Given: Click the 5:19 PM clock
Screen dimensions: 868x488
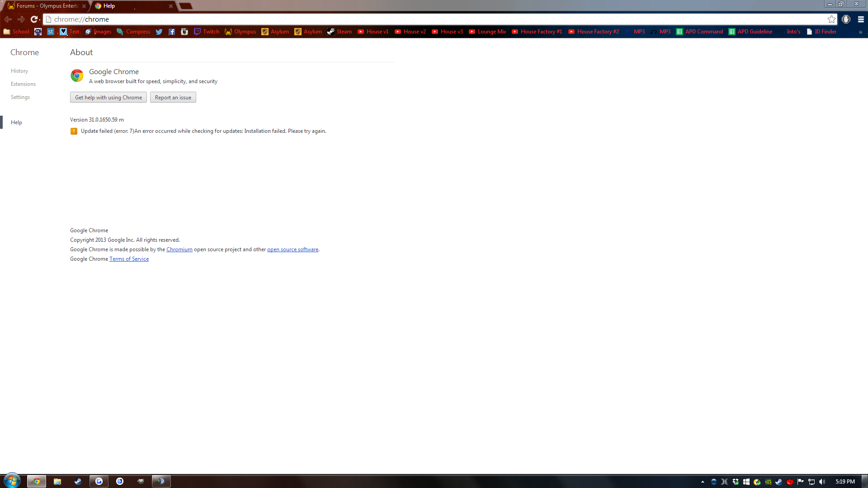Looking at the screenshot, I should pos(845,482).
